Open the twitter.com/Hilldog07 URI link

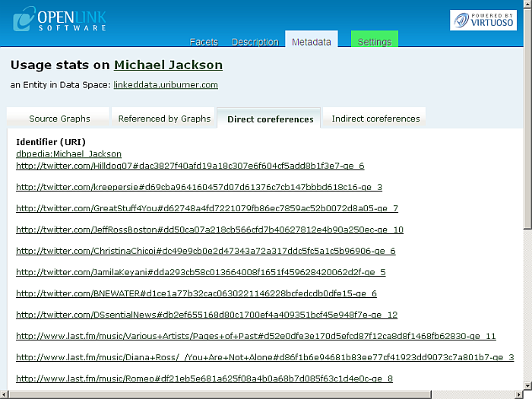click(190, 166)
